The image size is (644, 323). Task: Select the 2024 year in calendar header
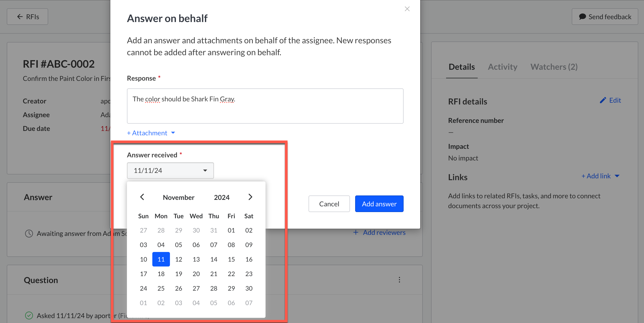click(x=221, y=198)
